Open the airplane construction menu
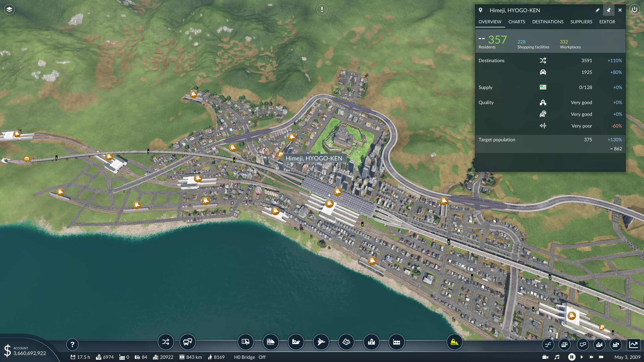 pyautogui.click(x=321, y=342)
